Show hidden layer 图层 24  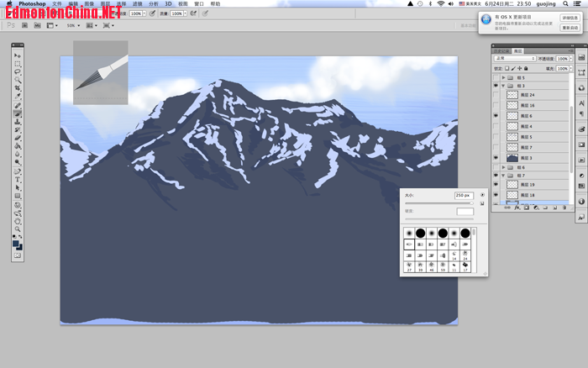pos(496,95)
